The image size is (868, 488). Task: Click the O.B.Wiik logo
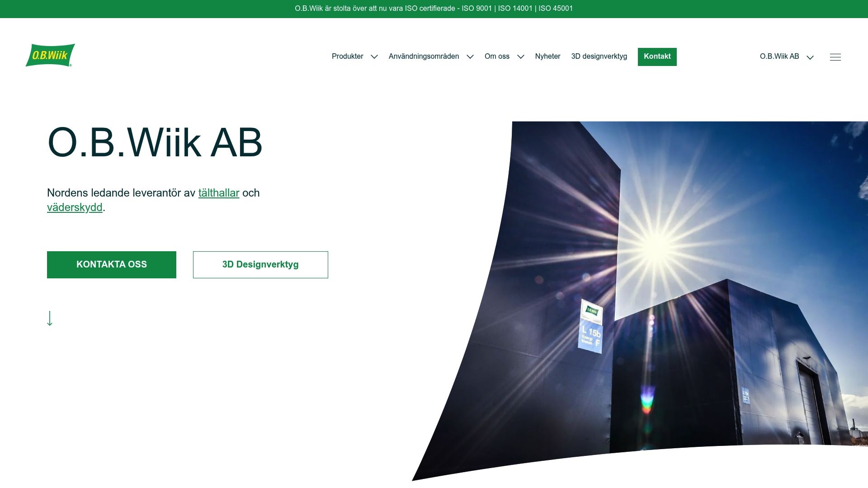click(50, 55)
